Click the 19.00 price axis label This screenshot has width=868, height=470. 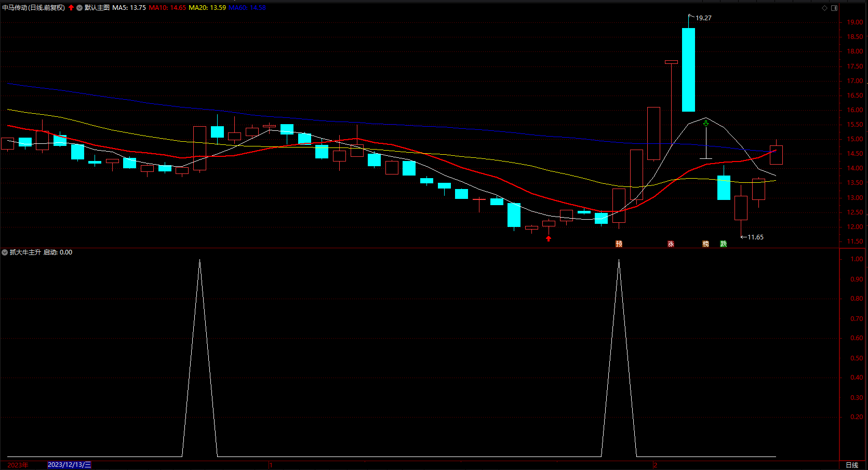[855, 22]
